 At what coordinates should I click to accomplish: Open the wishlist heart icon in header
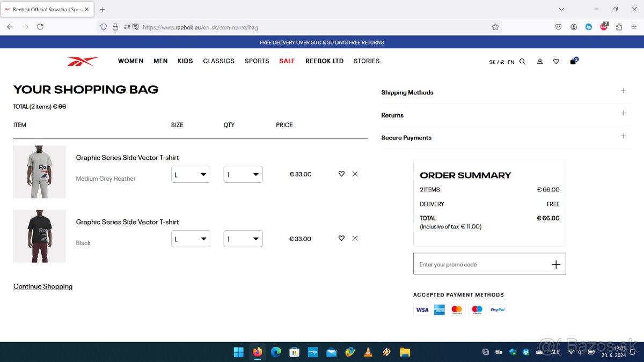[x=556, y=62]
